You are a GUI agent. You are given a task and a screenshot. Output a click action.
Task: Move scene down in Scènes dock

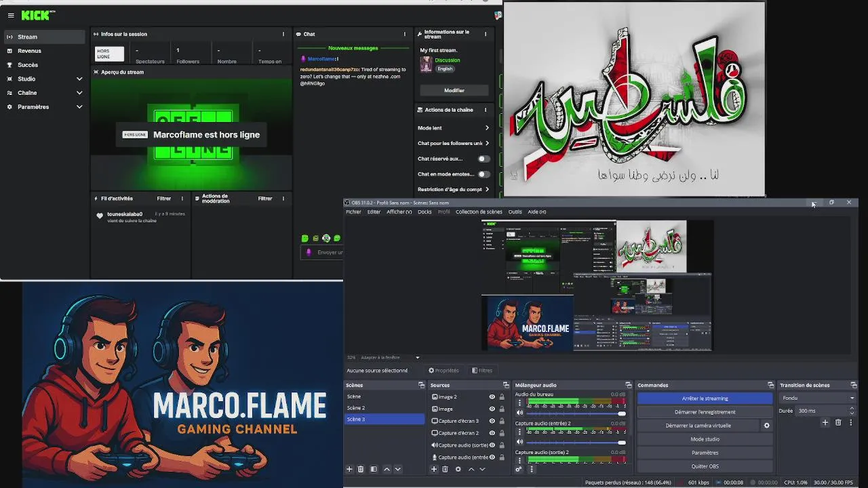click(398, 469)
